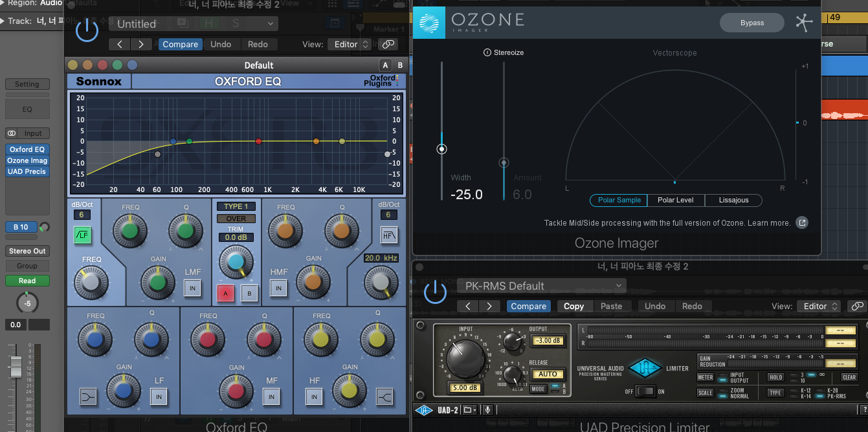Viewport: 868px width, 432px height.
Task: Click the Stereoize info icon
Action: [487, 52]
